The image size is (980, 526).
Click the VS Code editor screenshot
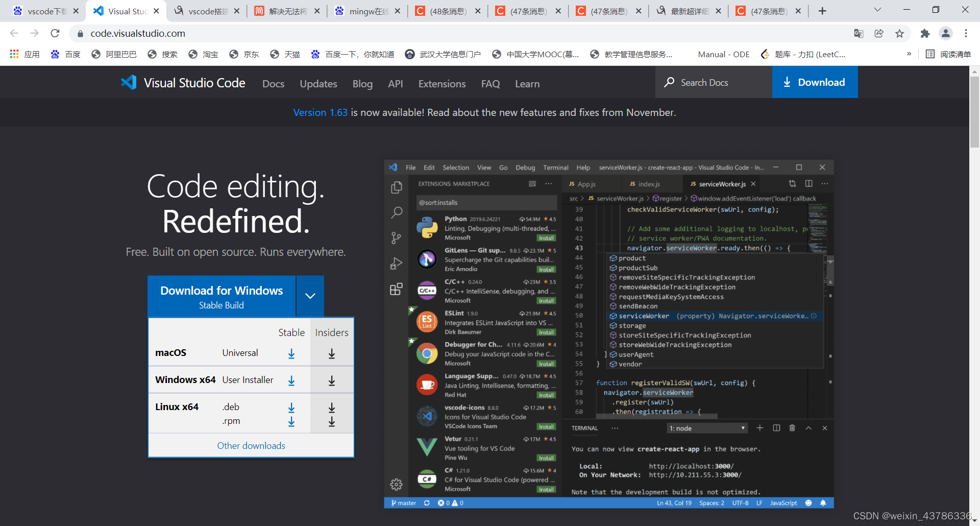(x=609, y=334)
